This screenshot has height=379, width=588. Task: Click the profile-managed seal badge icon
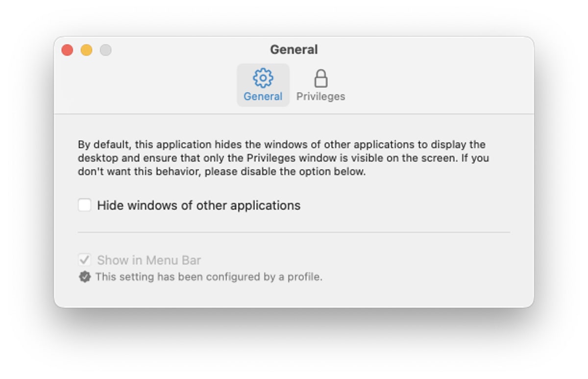pyautogui.click(x=85, y=277)
